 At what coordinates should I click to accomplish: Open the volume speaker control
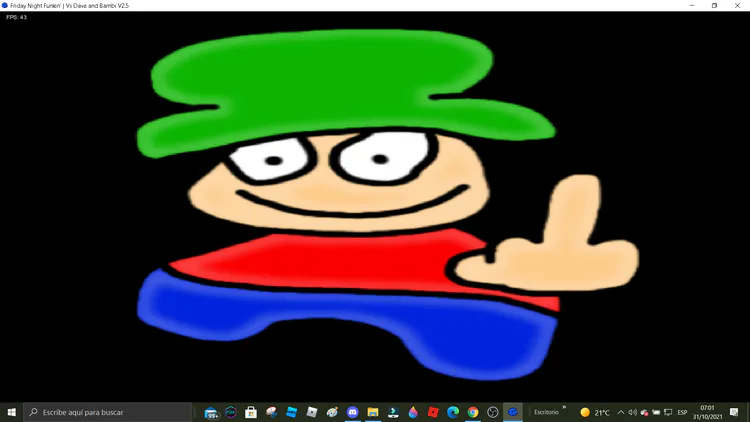632,412
